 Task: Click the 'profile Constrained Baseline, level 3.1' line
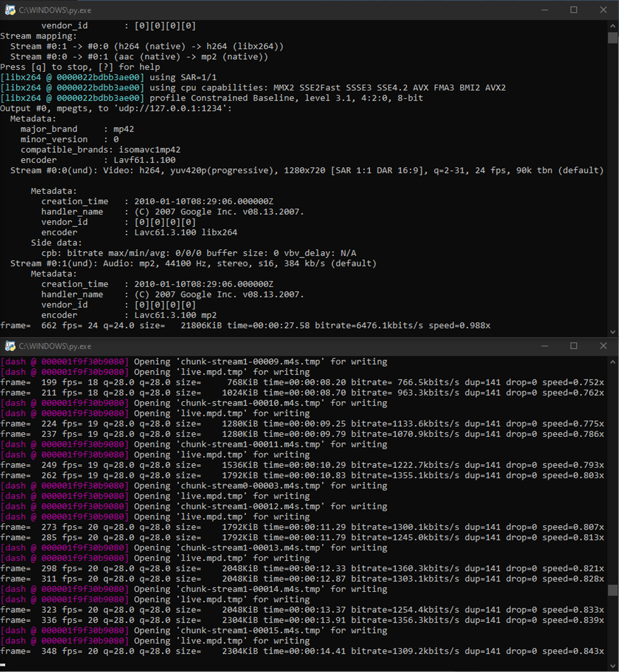click(x=212, y=98)
